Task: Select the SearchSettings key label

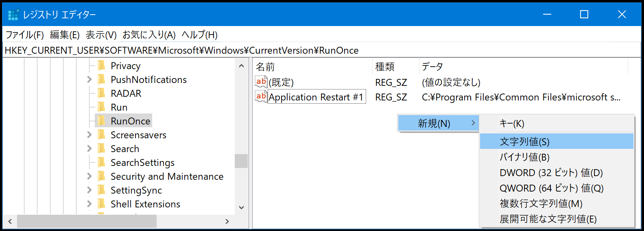Action: click(142, 163)
